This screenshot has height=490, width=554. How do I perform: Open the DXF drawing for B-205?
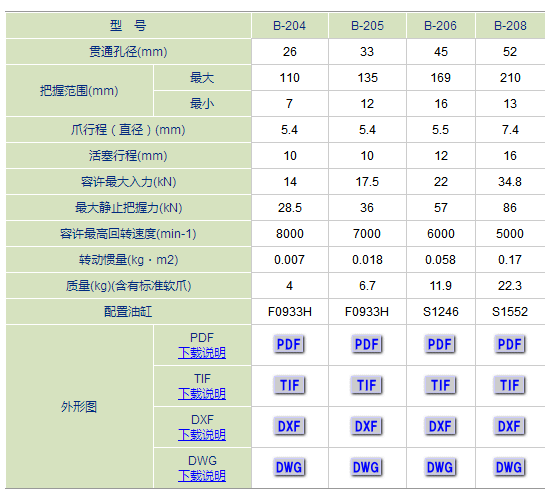pyautogui.click(x=366, y=426)
